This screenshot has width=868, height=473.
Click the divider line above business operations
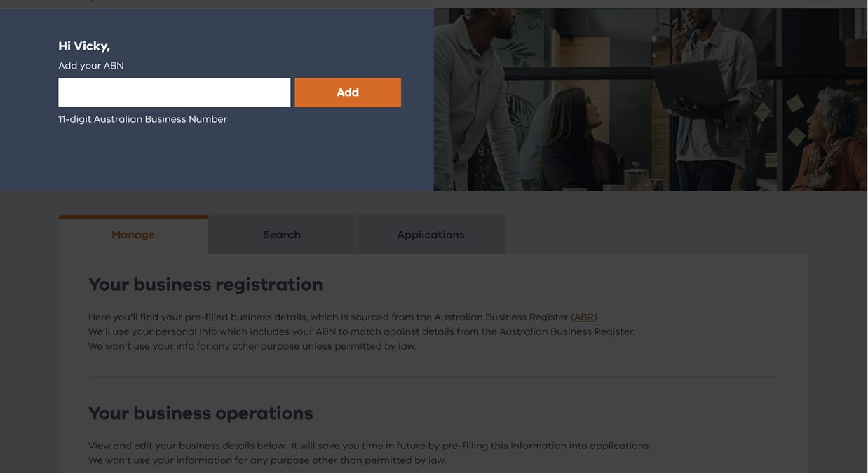pyautogui.click(x=433, y=378)
